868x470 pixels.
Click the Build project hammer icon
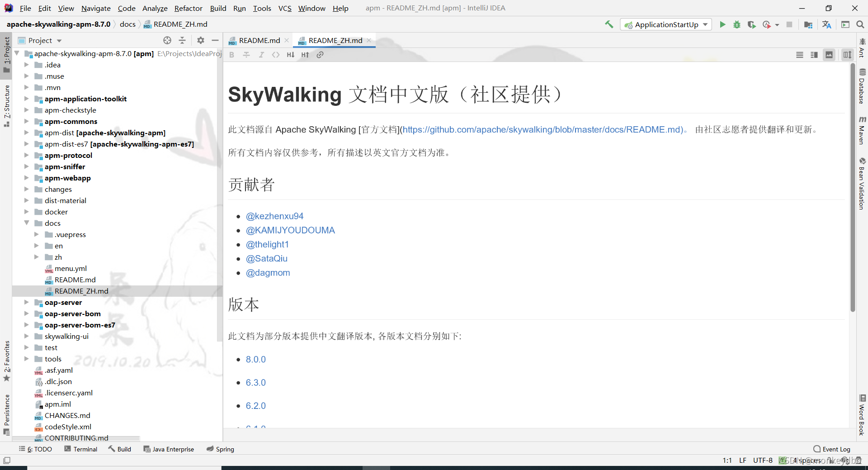pos(609,24)
